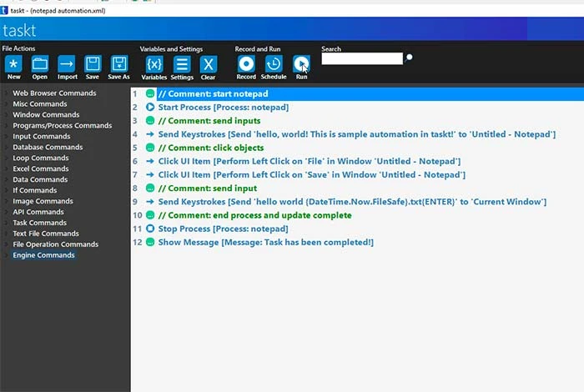Clear the script with Clear icon
The height and width of the screenshot is (392, 584).
[x=209, y=64]
